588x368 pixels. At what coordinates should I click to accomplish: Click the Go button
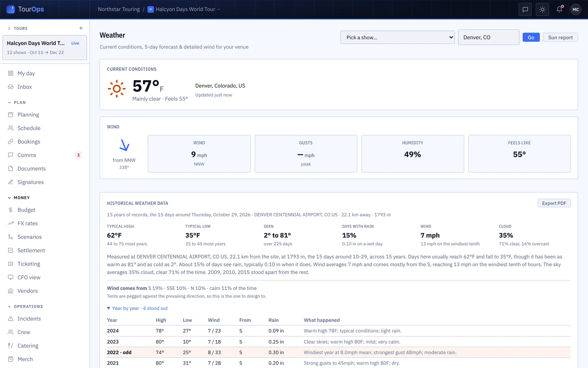point(531,38)
